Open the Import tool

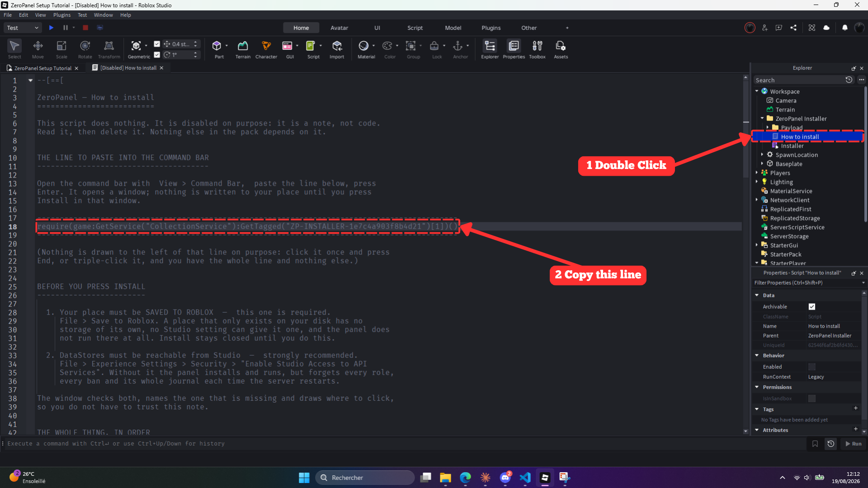pos(337,49)
